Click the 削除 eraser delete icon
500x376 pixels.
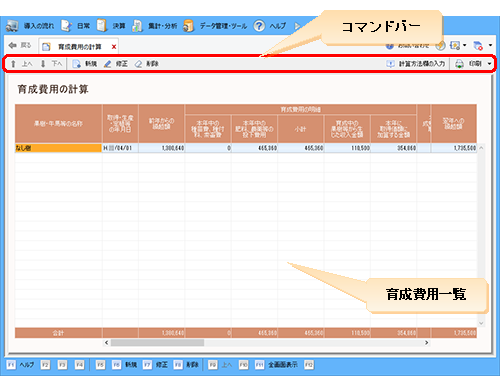click(138, 64)
